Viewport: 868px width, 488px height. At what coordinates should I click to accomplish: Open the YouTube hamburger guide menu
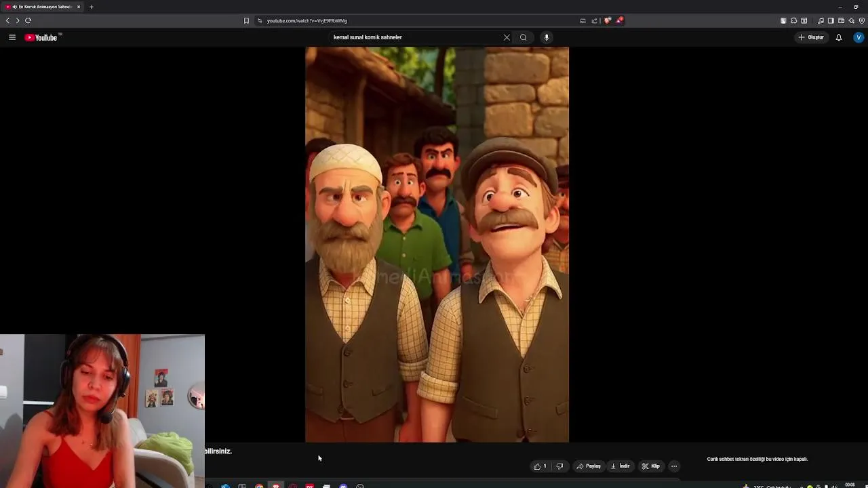tap(12, 37)
